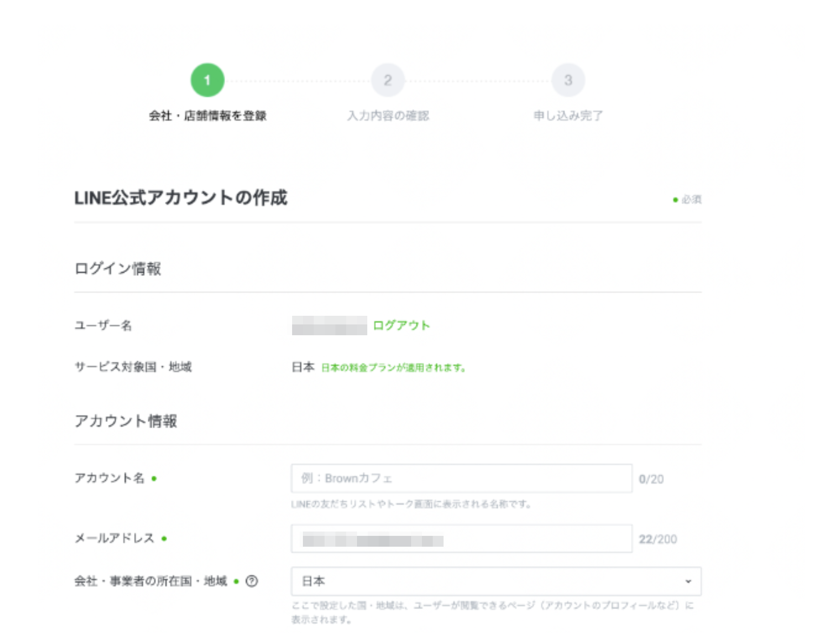Click the メールアドレス input field
Screen dimensions: 813x644
461,539
